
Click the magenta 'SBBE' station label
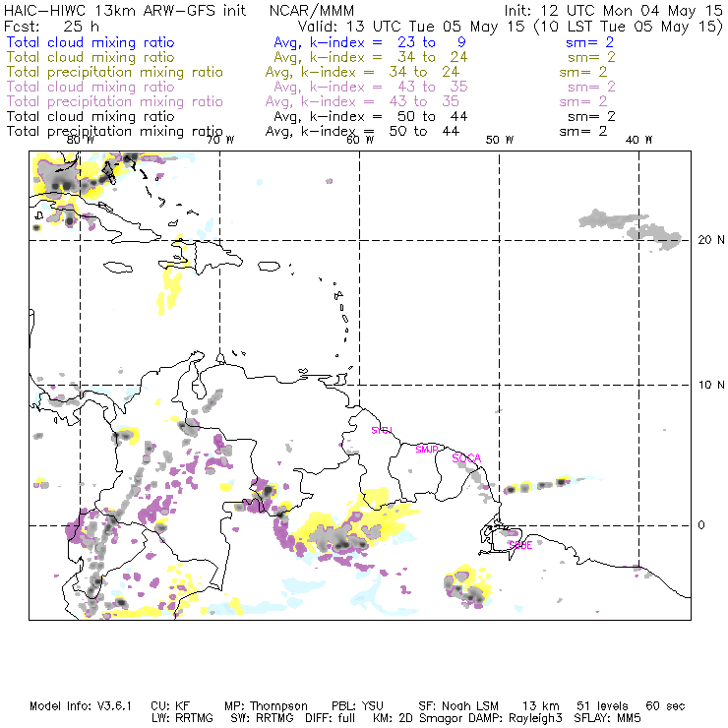pyautogui.click(x=521, y=545)
